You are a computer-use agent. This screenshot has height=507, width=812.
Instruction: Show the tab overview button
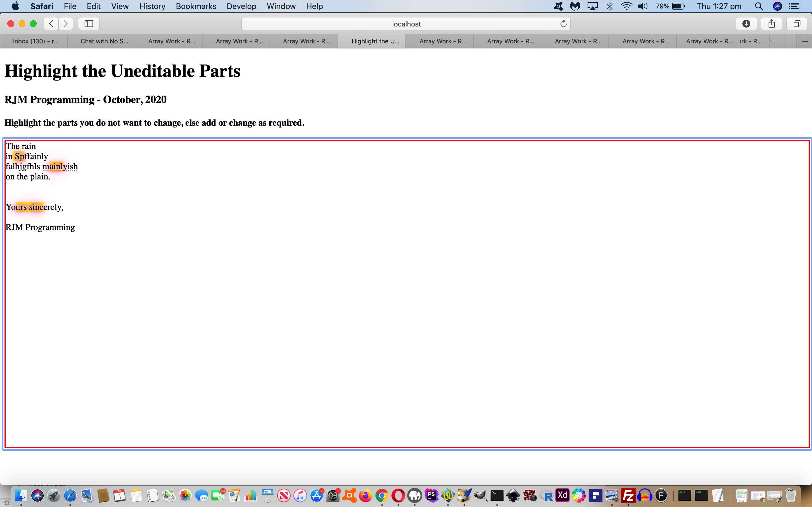(796, 23)
